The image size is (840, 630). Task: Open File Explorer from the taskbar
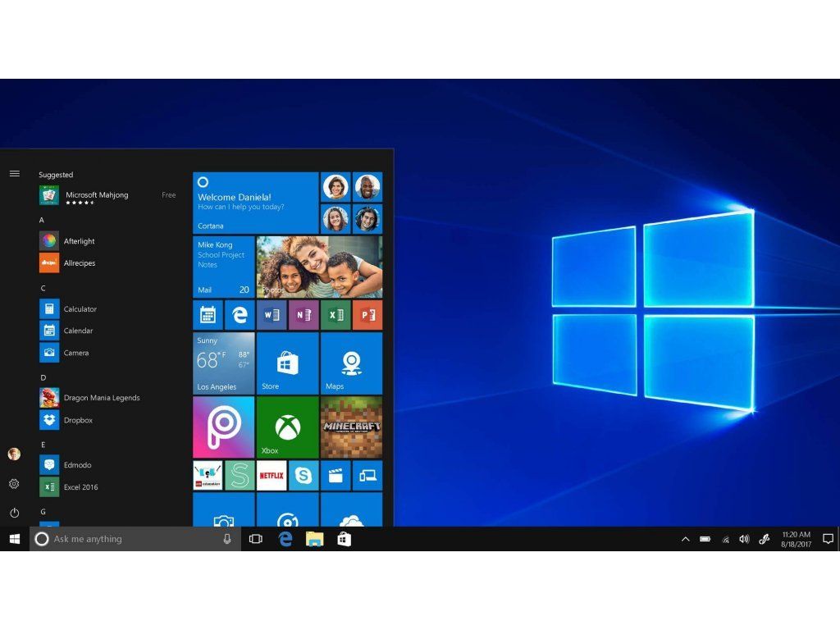[x=314, y=539]
